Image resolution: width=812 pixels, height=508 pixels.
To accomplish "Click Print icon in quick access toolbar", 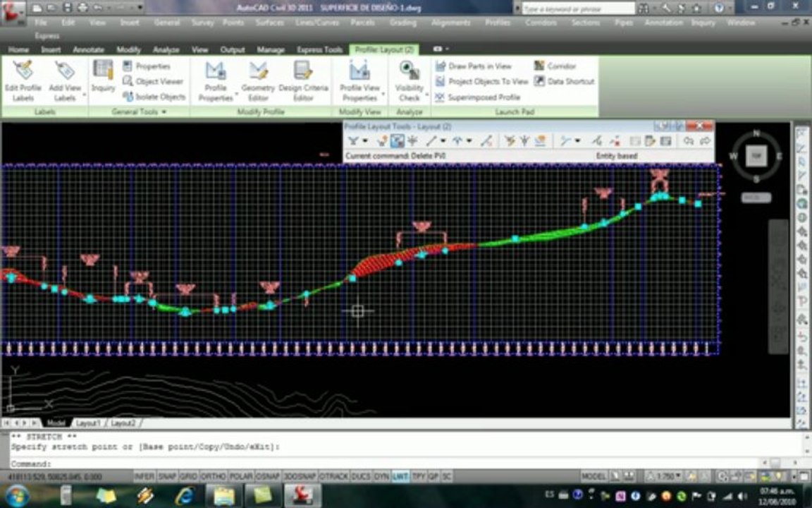I will tap(82, 8).
